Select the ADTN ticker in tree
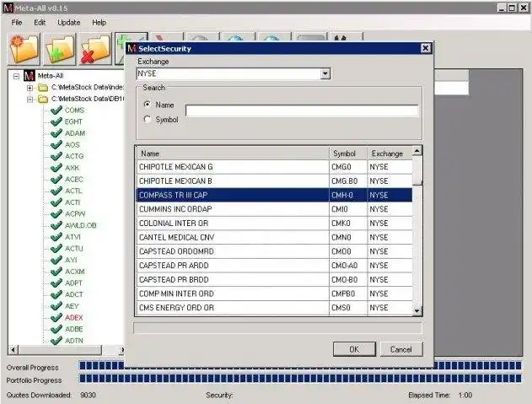This screenshot has height=404, width=532. pyautogui.click(x=73, y=341)
